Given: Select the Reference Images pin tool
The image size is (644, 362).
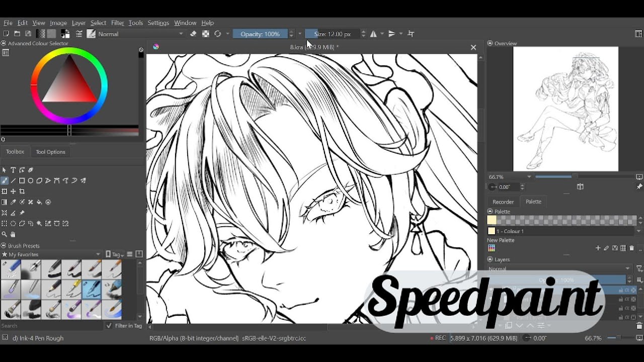Looking at the screenshot, I should tap(22, 213).
